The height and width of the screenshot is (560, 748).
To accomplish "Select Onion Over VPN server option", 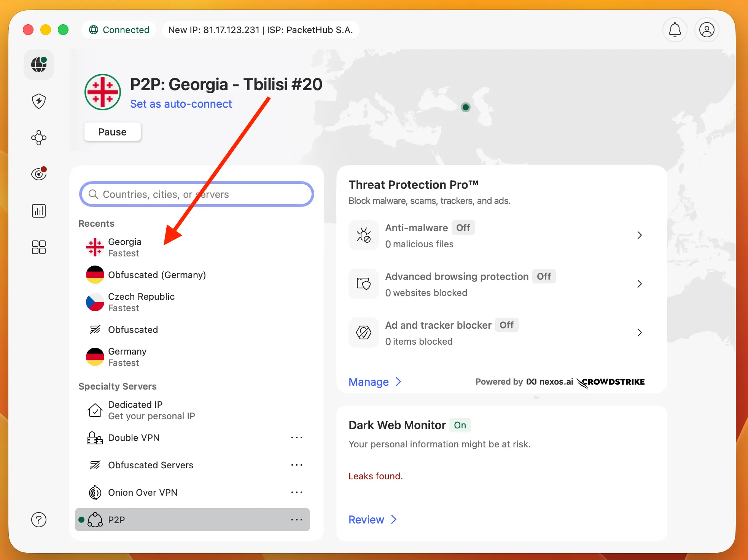I will 143,492.
